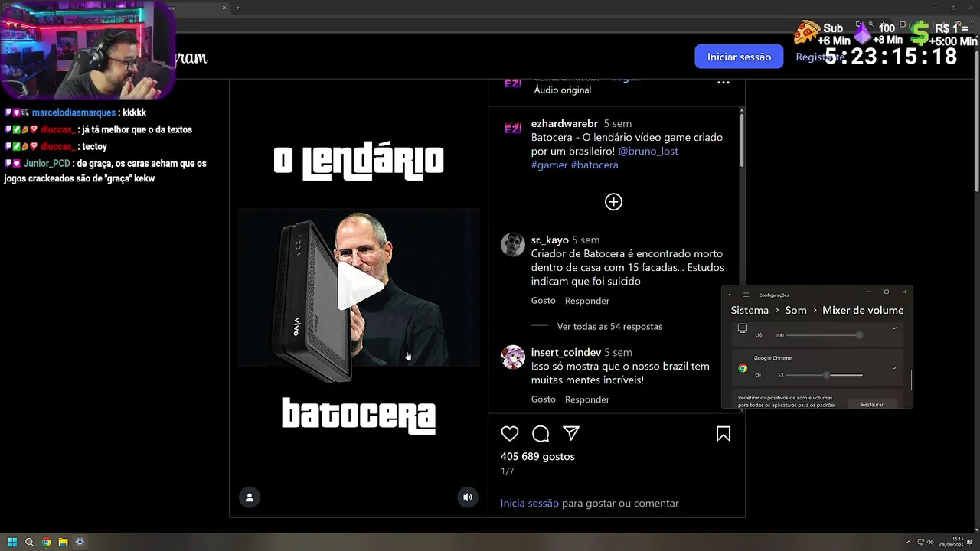Click Settings window vertical scrollbar

[911, 380]
